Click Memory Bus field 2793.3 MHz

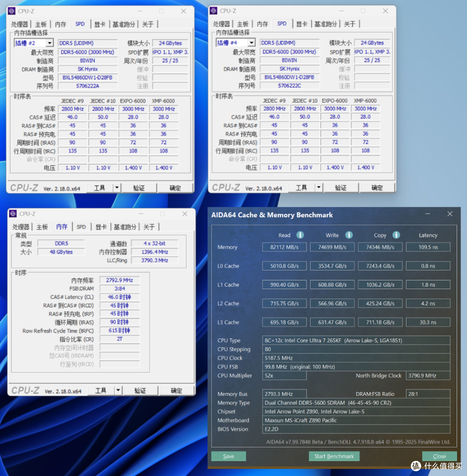285,394
